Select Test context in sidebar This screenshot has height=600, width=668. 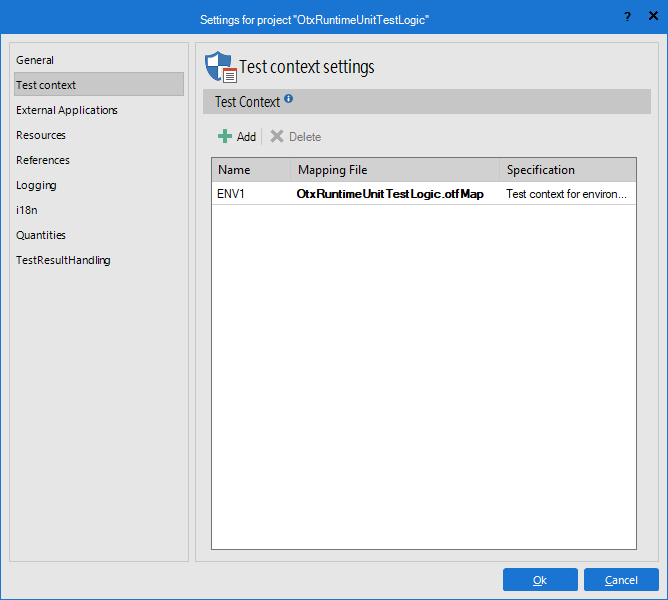pyautogui.click(x=46, y=85)
